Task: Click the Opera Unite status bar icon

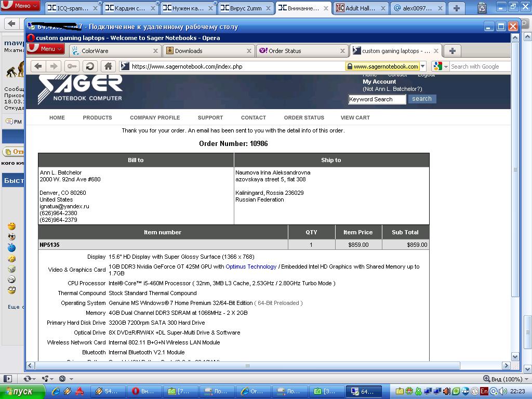Action: pyautogui.click(x=45, y=379)
